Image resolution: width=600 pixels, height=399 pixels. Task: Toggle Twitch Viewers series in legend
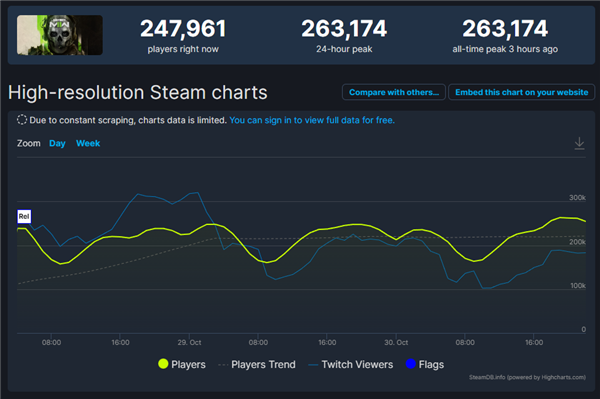[351, 364]
